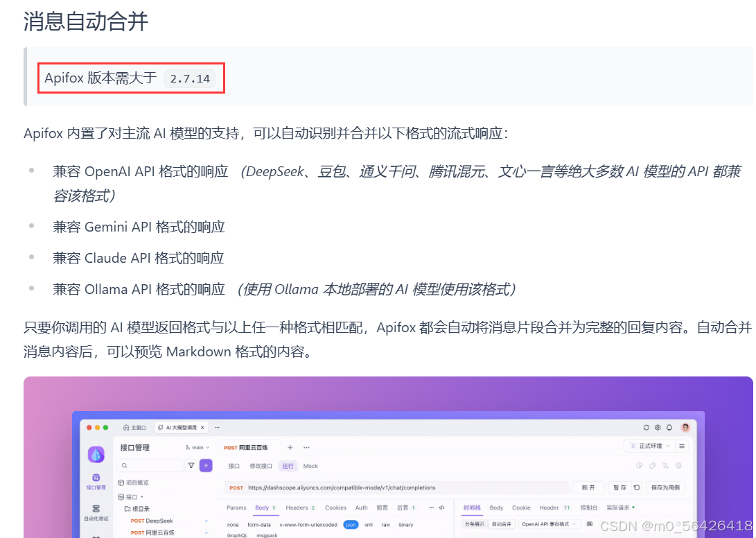Switch to 自动合并 mode
This screenshot has height=538, width=756.
[x=502, y=524]
